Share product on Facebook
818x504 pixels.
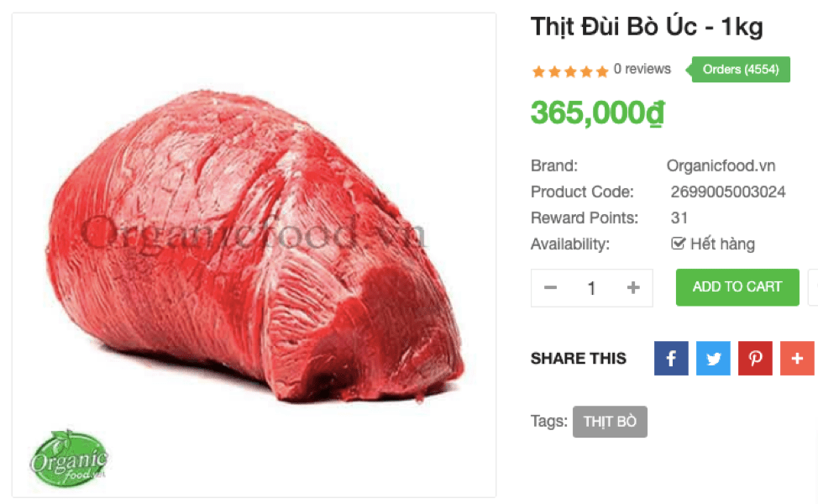(x=671, y=359)
